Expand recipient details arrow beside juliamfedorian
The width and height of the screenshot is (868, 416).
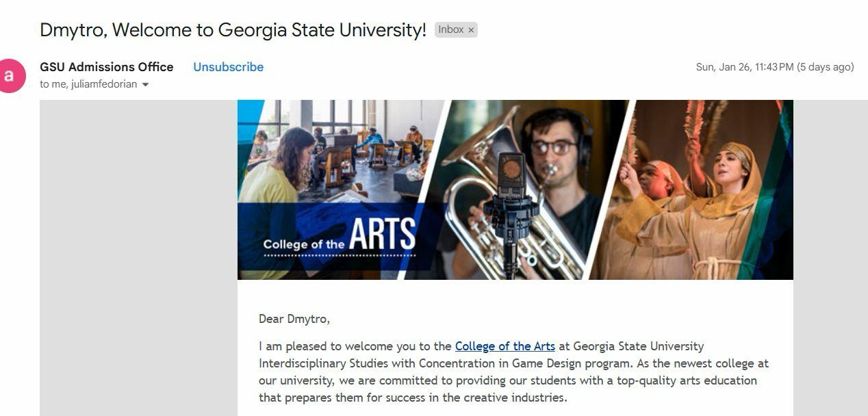click(x=145, y=85)
